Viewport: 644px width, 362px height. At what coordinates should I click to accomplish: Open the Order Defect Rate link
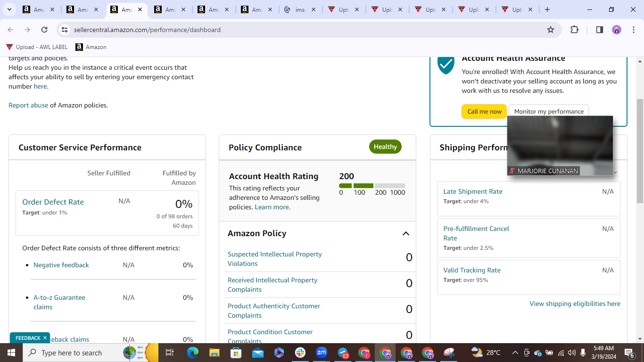pyautogui.click(x=53, y=202)
